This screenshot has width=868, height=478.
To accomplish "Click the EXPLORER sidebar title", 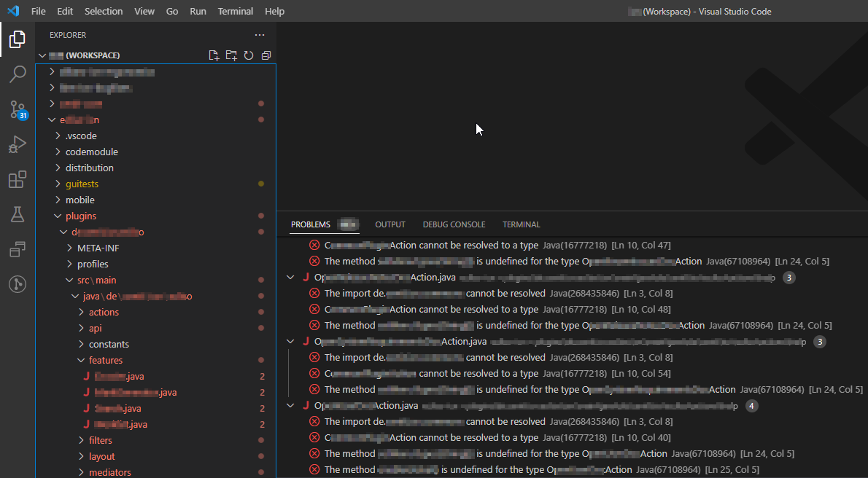I will (68, 35).
